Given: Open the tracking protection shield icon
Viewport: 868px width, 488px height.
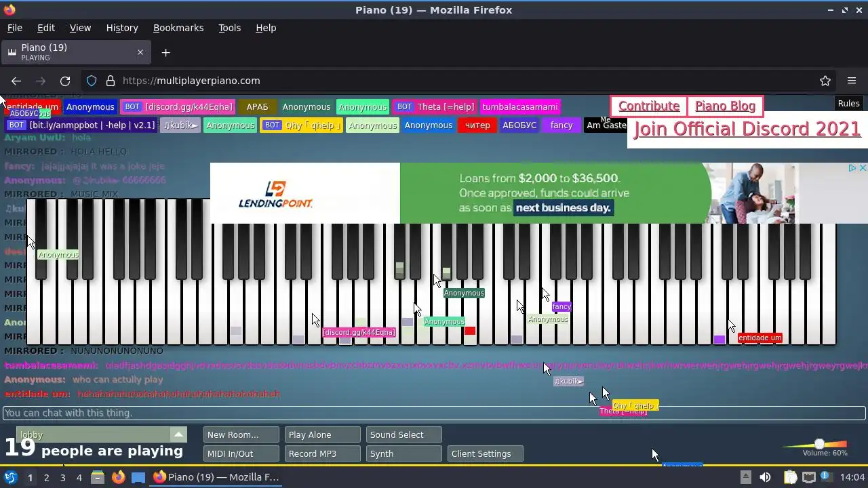Looking at the screenshot, I should pyautogui.click(x=92, y=81).
